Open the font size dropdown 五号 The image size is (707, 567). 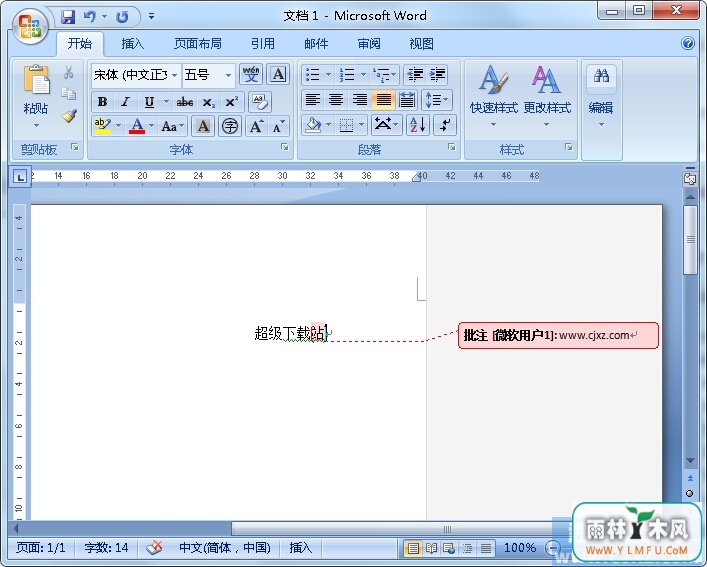(x=229, y=75)
